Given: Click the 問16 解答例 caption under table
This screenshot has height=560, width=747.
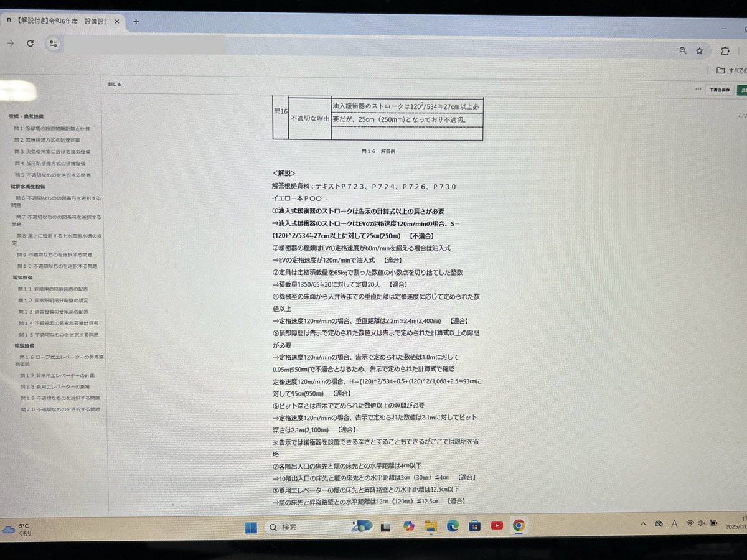Looking at the screenshot, I should [378, 151].
